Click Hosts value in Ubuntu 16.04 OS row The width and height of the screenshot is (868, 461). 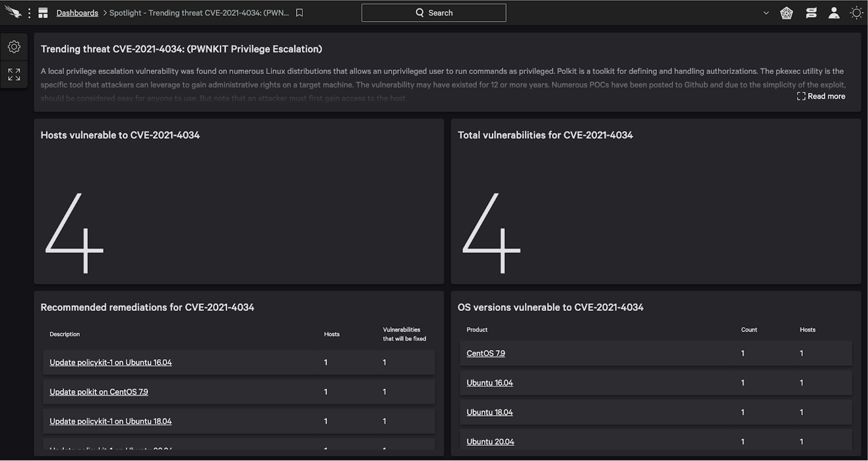coord(801,382)
